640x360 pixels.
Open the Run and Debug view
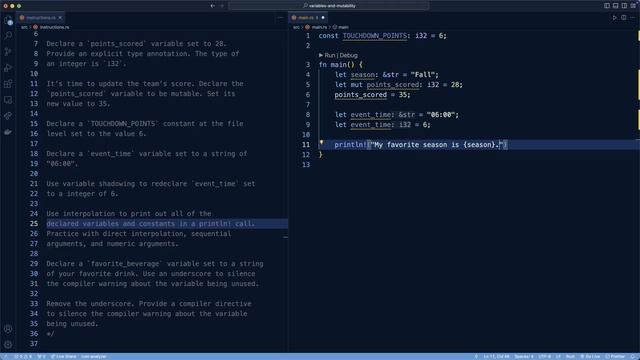coord(8,68)
